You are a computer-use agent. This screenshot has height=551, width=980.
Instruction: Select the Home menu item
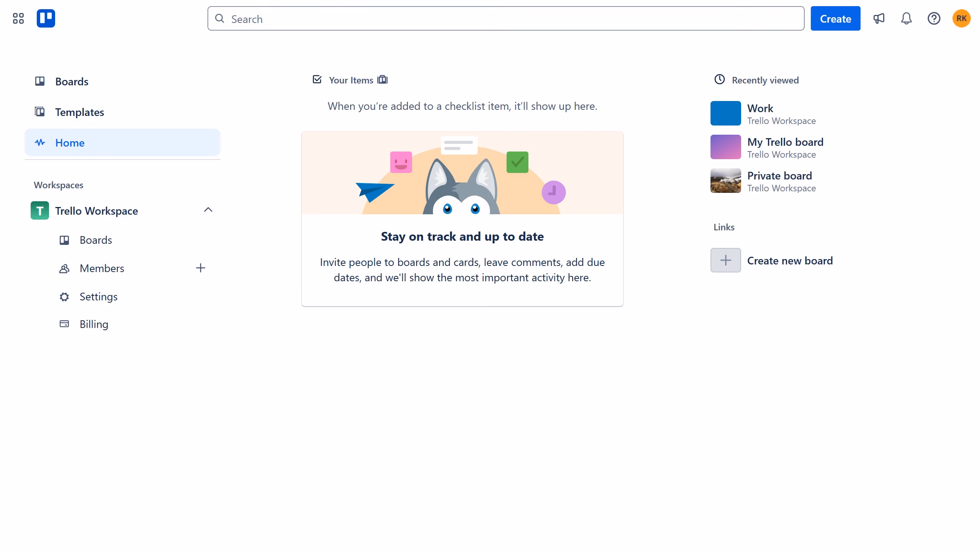point(122,142)
